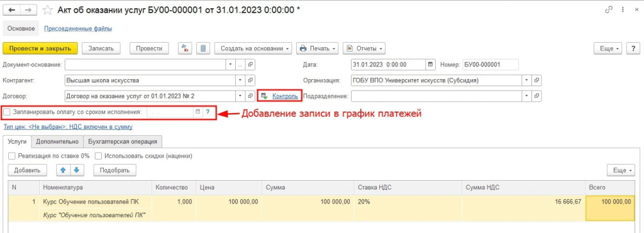Focus the Номер field БУ00-000001
The image size is (644, 233).
point(491,65)
